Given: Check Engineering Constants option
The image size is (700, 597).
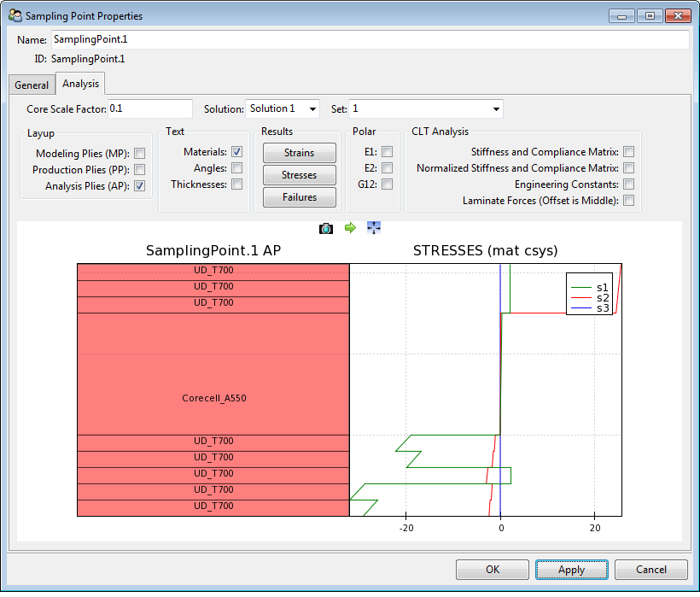Looking at the screenshot, I should pos(628,184).
